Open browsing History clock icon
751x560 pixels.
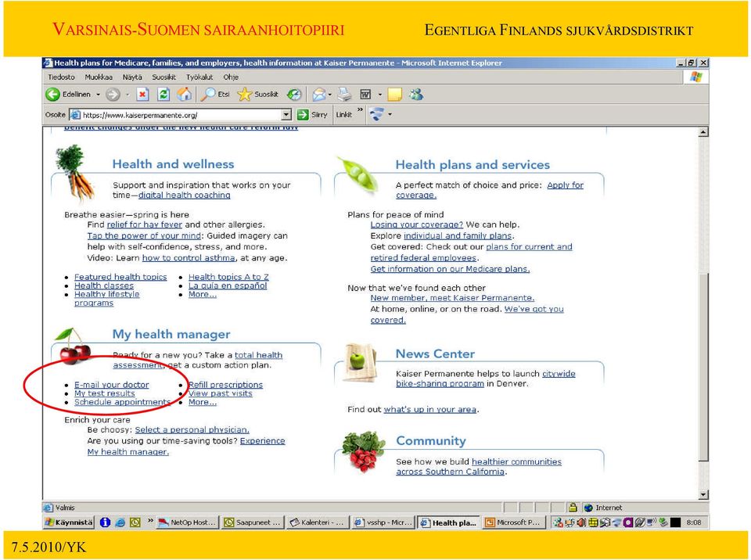(294, 95)
